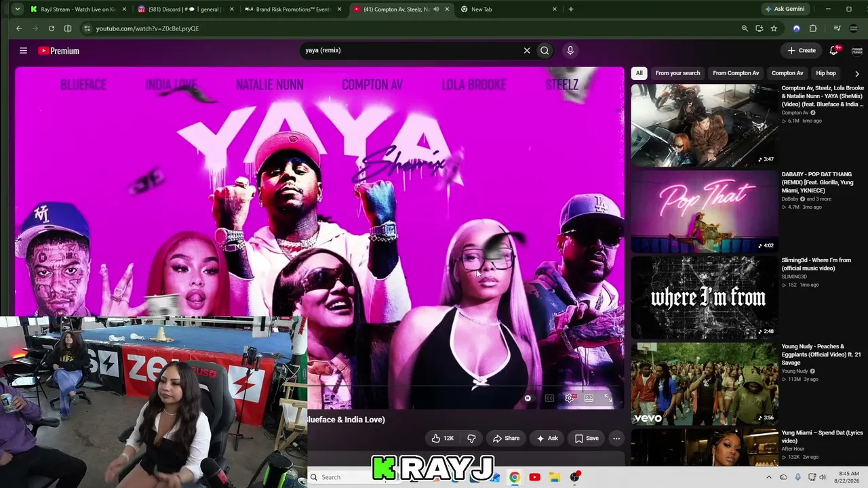Filter by From your search chip
The image size is (868, 488).
click(x=677, y=73)
